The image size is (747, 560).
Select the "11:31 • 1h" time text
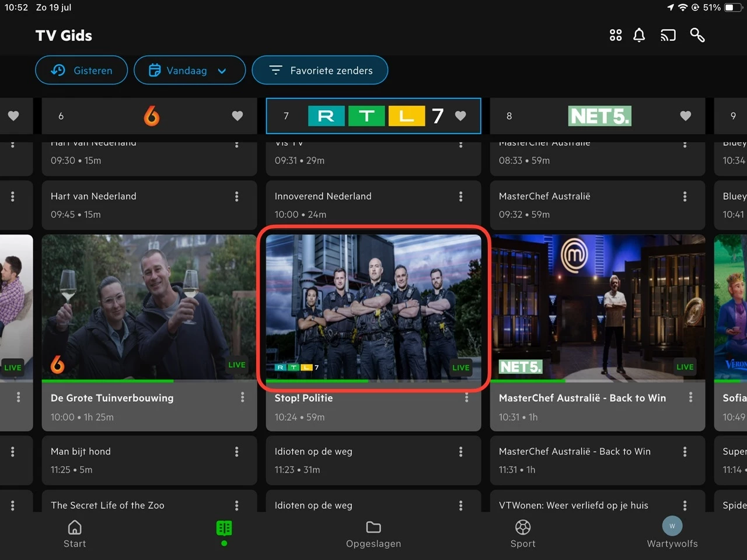[517, 470]
